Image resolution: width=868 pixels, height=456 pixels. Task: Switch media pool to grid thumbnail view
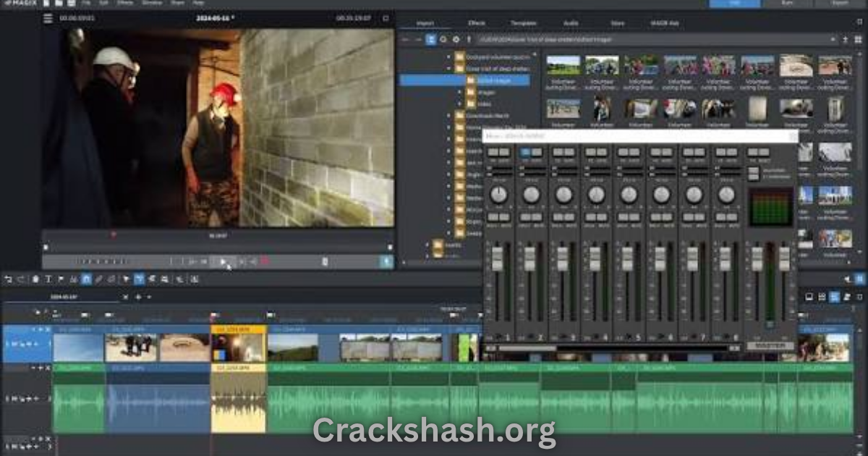click(x=856, y=40)
